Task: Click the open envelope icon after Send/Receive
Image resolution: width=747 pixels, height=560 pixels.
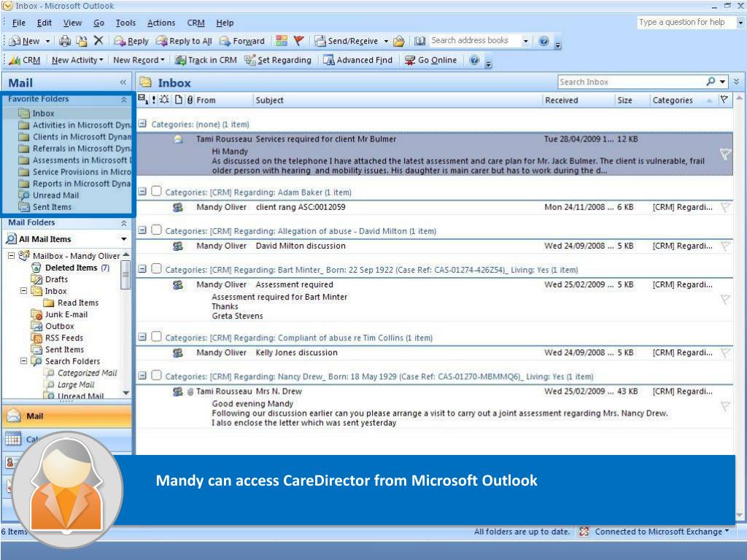Action: [x=399, y=41]
